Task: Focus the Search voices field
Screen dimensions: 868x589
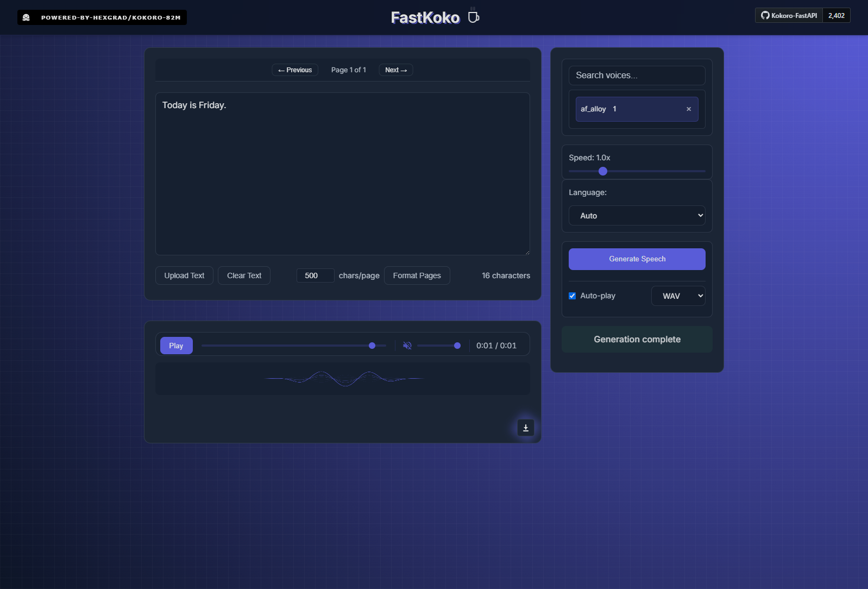Action: (x=637, y=76)
